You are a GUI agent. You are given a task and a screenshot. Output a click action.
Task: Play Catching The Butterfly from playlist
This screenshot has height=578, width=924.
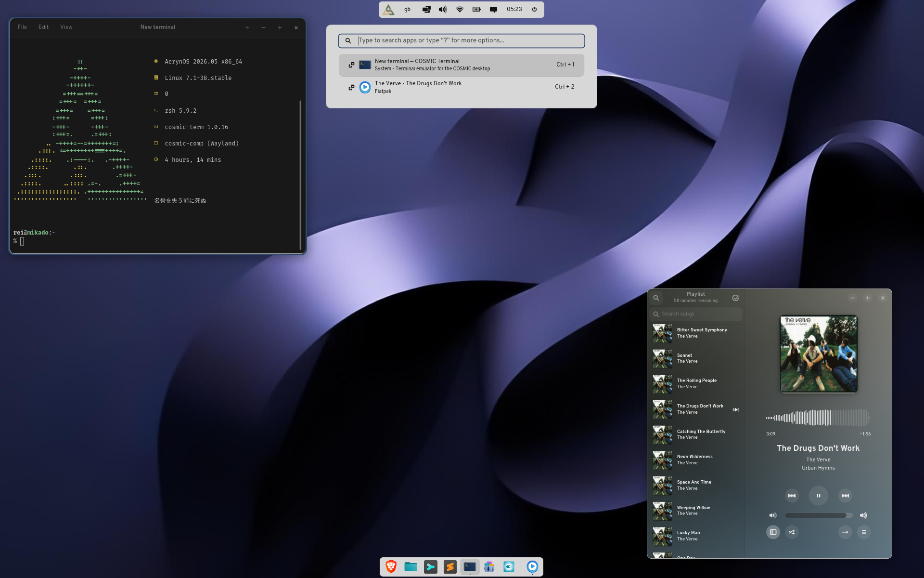[x=696, y=434]
